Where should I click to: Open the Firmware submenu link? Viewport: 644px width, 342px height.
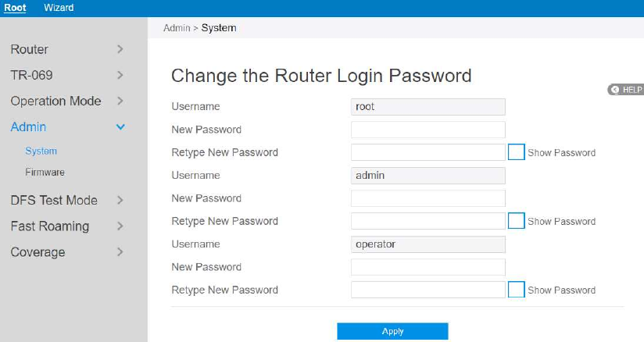coord(45,172)
